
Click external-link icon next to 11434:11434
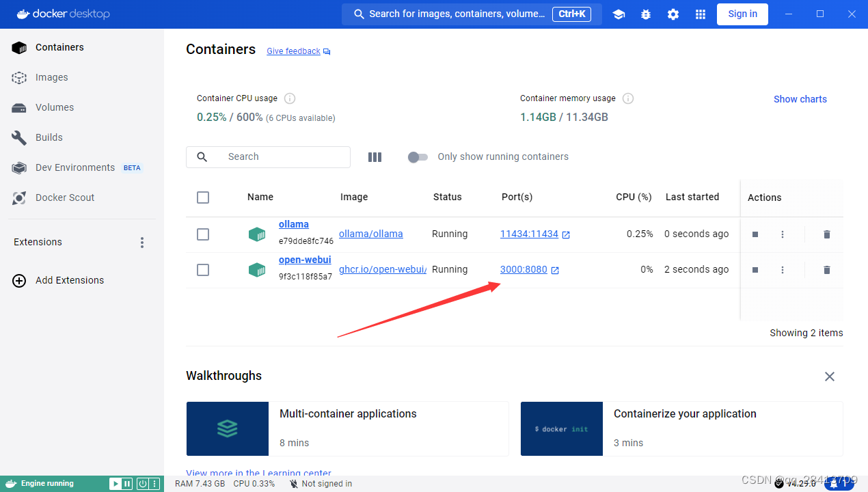pyautogui.click(x=566, y=234)
